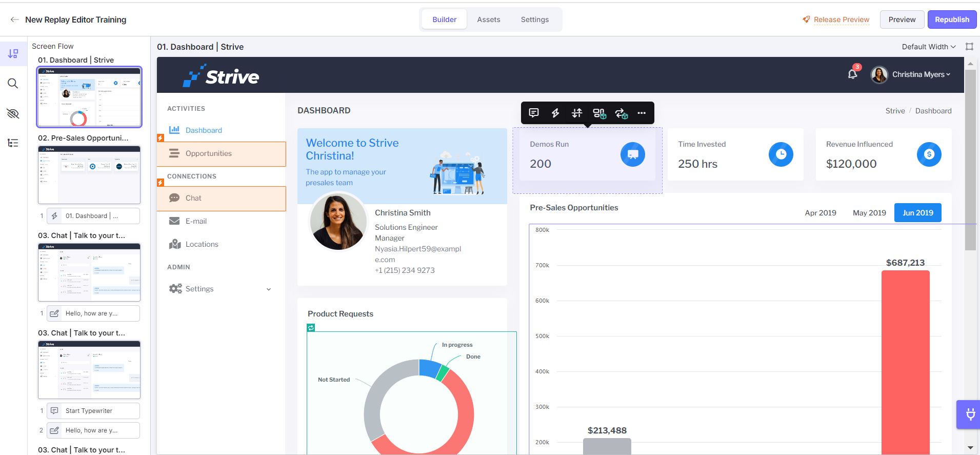Click the canvas vertical scrollbar thumb
This screenshot has width=980, height=455.
pos(970,160)
